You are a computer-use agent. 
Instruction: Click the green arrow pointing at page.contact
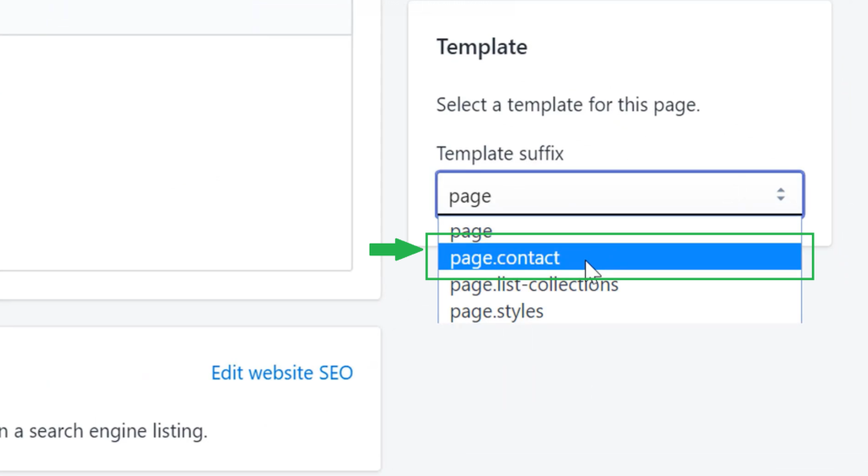click(x=397, y=249)
